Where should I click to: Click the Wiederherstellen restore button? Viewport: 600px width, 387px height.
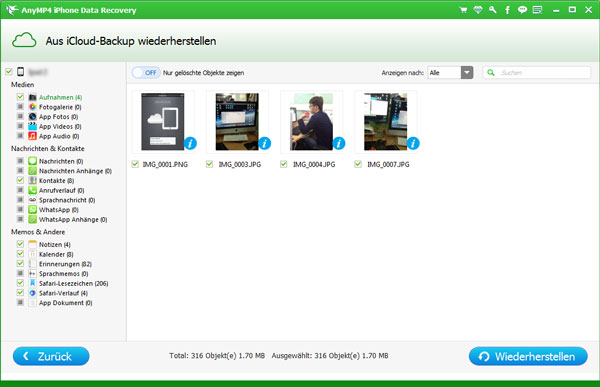(x=528, y=356)
